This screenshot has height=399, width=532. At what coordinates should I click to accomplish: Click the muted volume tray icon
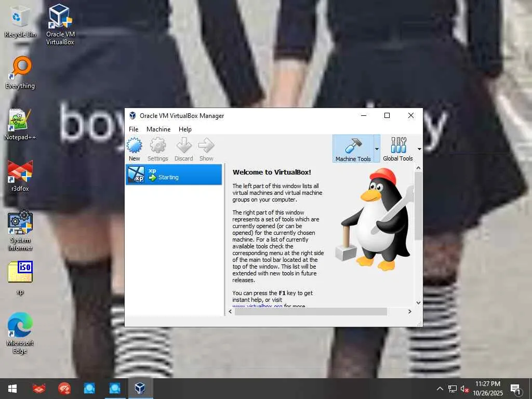[x=464, y=389]
